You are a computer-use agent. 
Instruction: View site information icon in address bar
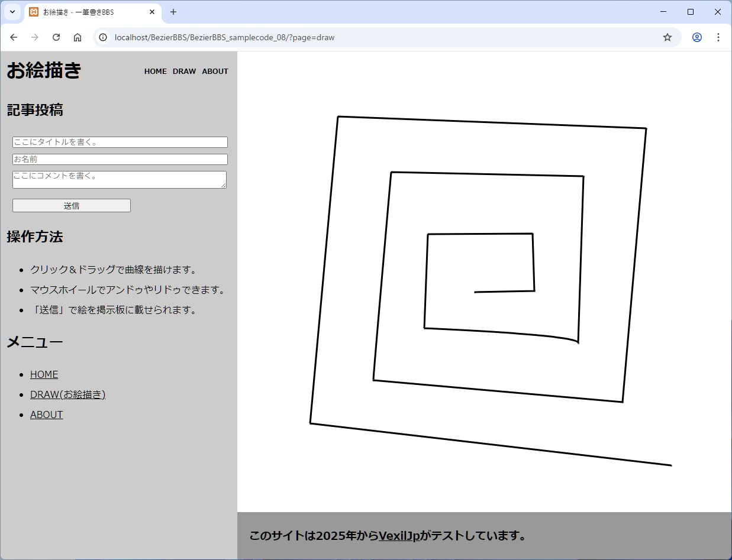[103, 37]
